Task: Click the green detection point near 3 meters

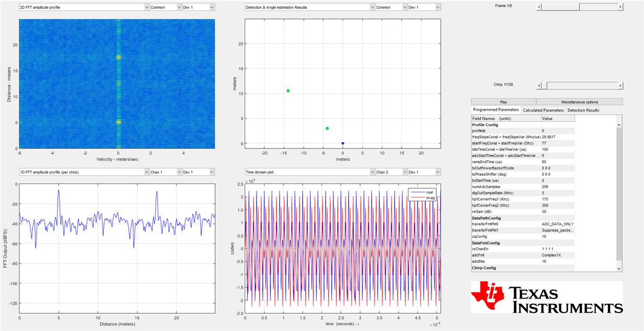Action: click(327, 129)
